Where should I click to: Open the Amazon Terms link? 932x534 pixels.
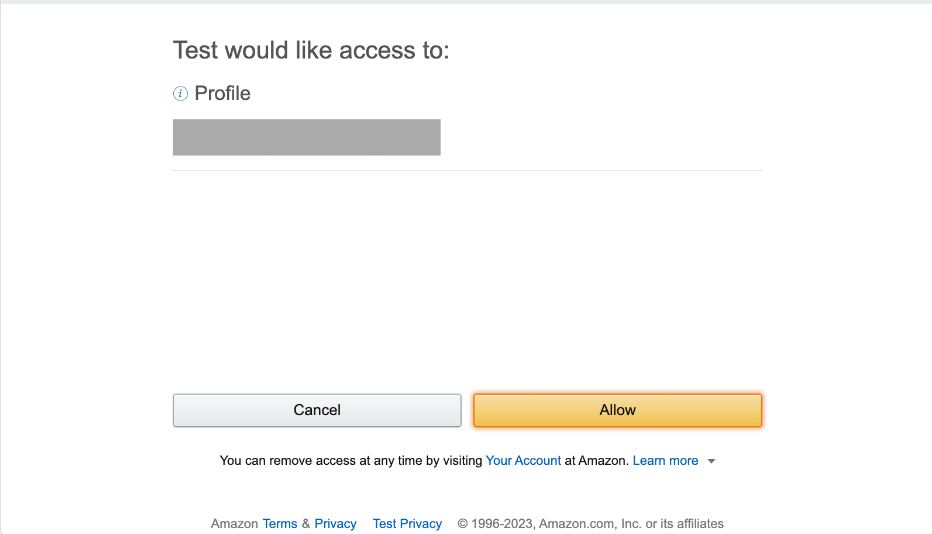click(x=279, y=524)
